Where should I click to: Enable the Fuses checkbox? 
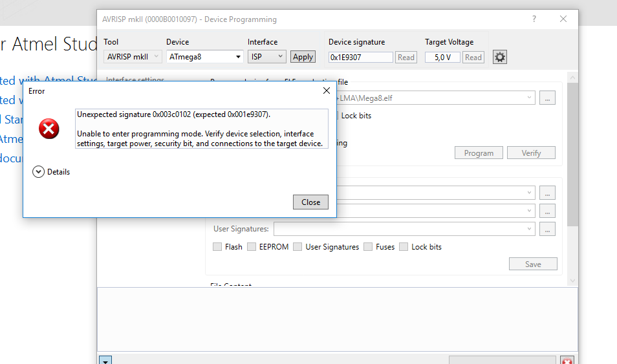[x=368, y=247]
